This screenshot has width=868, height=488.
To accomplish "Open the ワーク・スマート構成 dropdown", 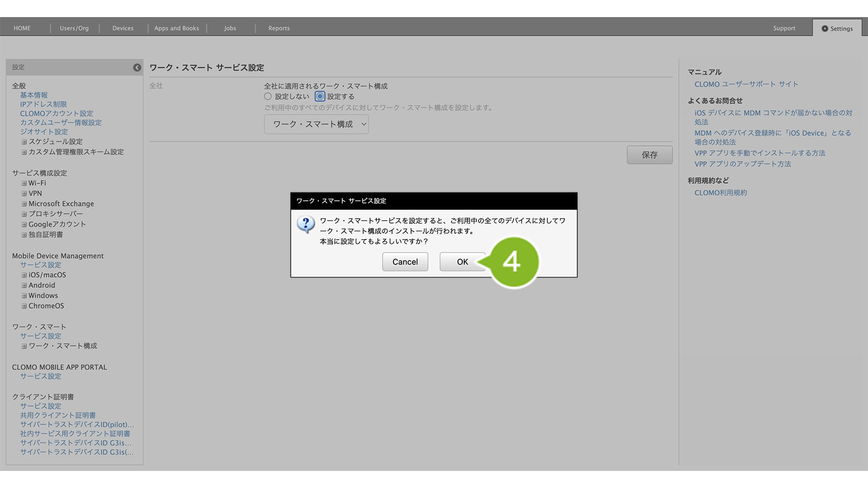I will click(x=316, y=124).
